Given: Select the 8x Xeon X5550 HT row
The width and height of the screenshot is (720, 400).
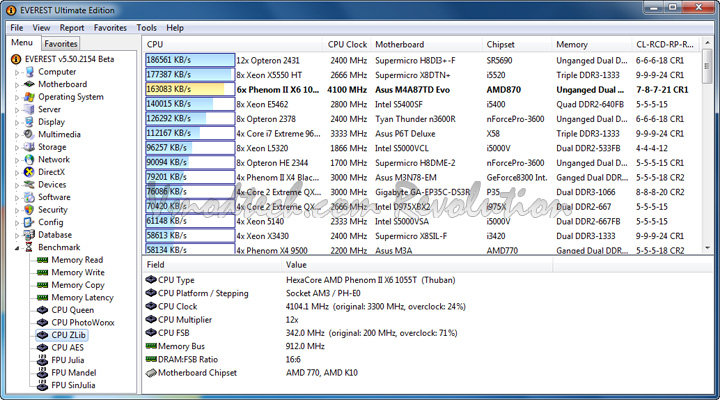Looking at the screenshot, I should [422, 75].
